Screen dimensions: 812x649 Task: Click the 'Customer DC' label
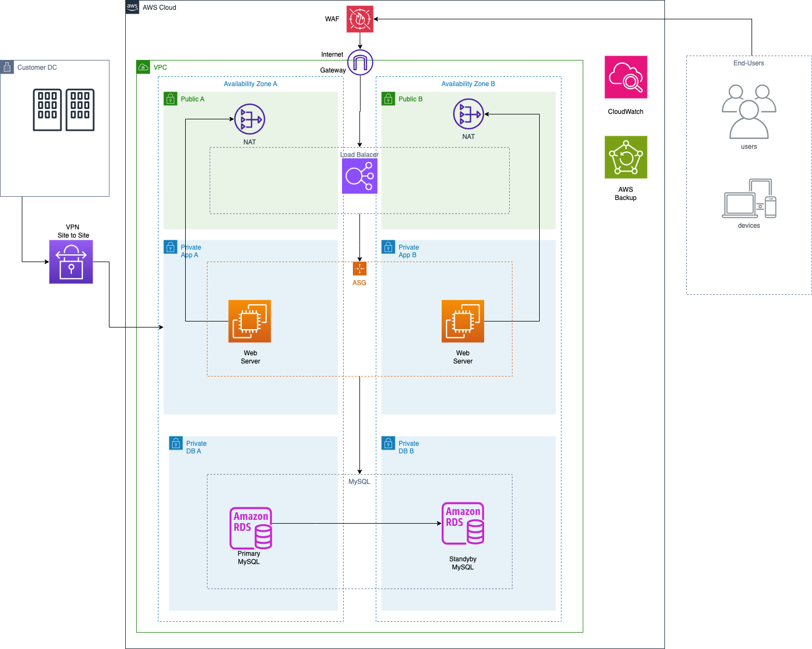click(37, 68)
